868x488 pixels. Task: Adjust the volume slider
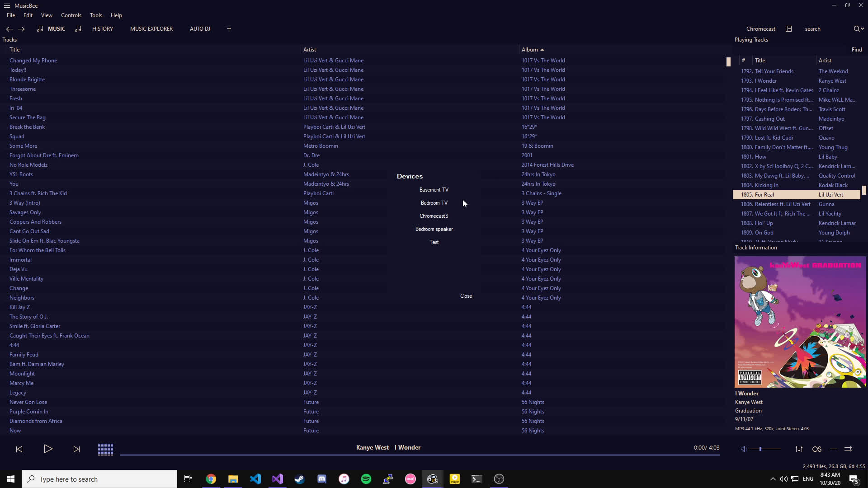click(x=765, y=449)
